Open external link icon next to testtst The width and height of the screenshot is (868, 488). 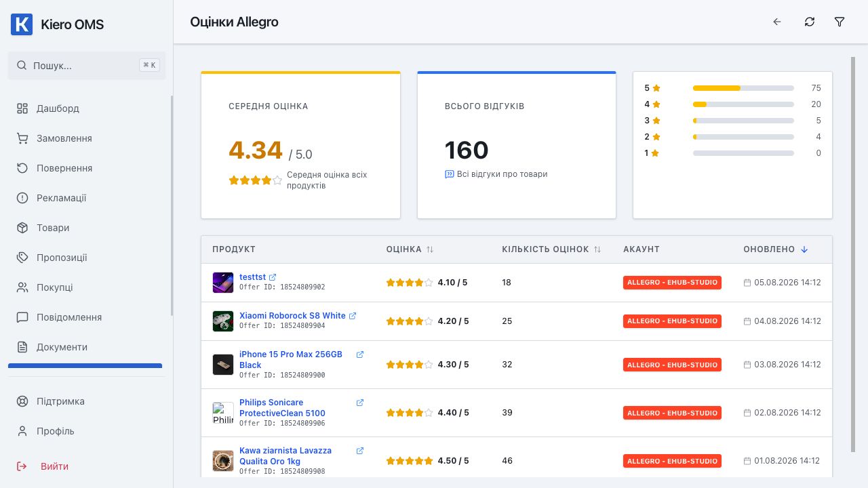point(273,277)
